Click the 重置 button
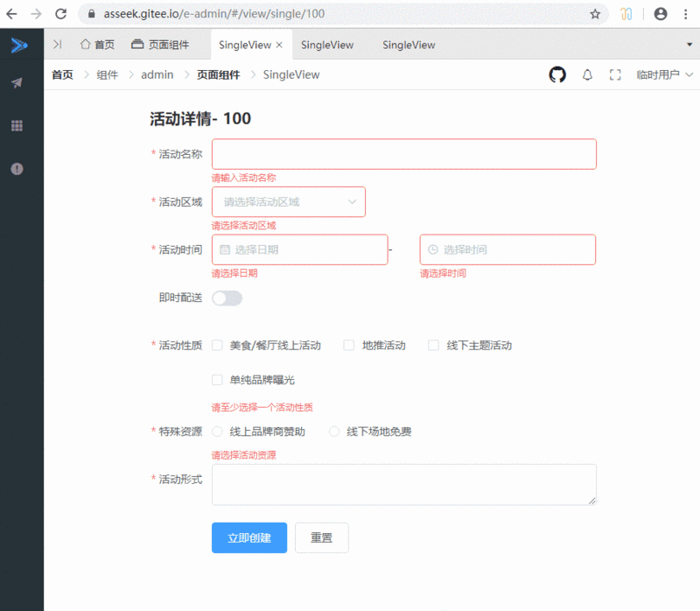Image resolution: width=700 pixels, height=611 pixels. (x=321, y=537)
